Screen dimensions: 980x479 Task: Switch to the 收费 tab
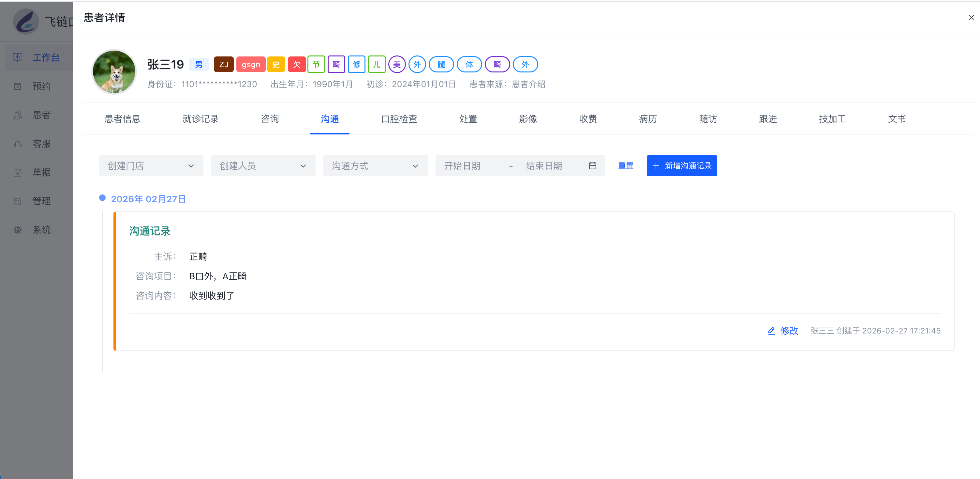[588, 119]
